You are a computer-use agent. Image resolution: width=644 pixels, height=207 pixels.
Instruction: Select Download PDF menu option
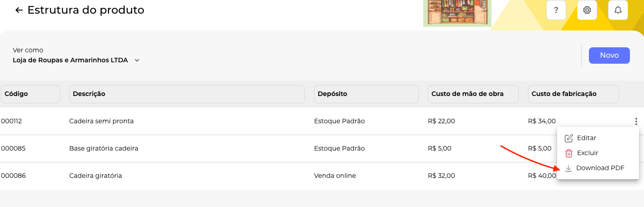[600, 168]
